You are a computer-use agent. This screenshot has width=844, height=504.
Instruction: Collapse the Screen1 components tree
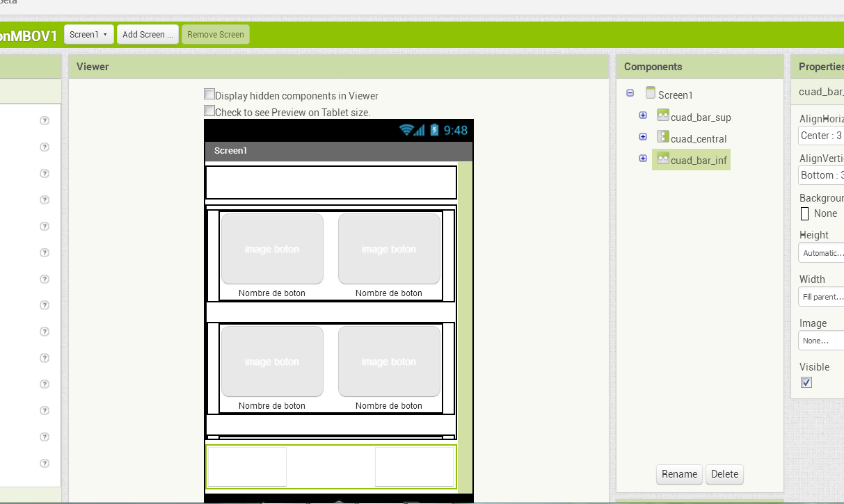(x=630, y=92)
